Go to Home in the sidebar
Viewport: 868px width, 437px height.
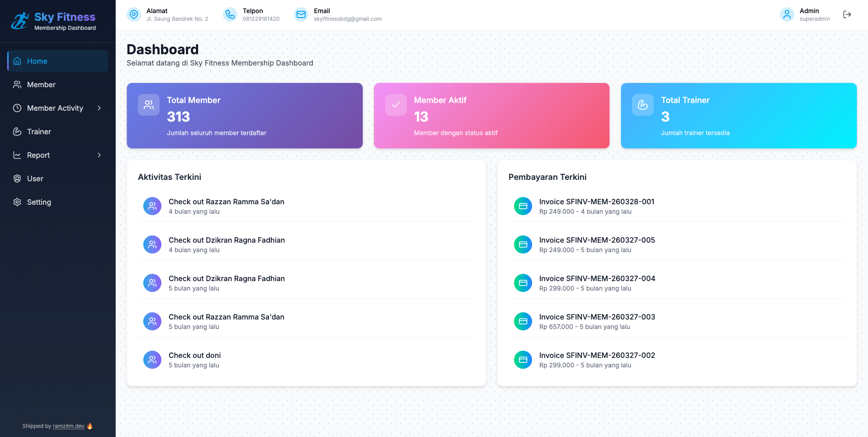(57, 61)
